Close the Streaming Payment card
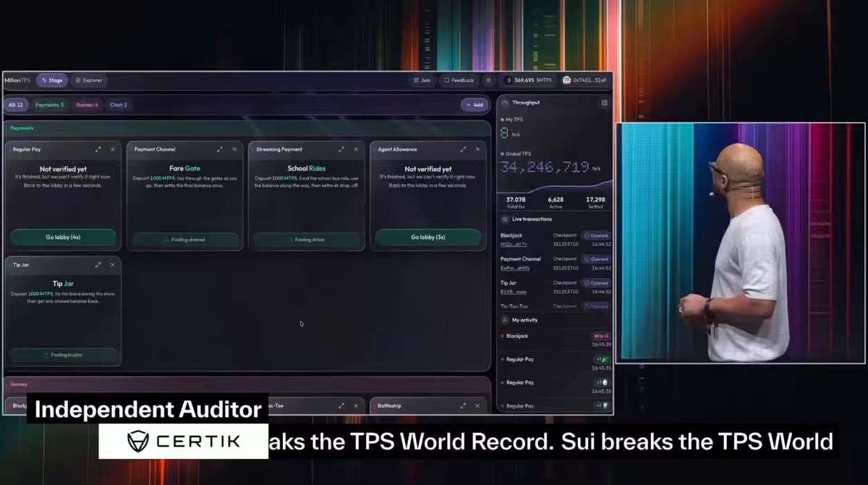Screen dimensions: 868x485 tap(355, 149)
